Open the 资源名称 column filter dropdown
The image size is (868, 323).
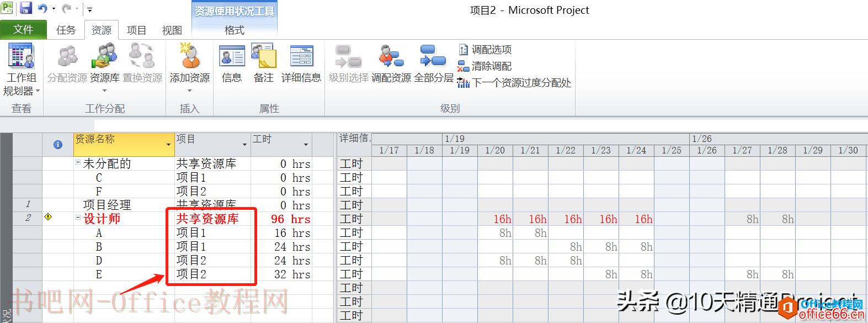[x=168, y=145]
